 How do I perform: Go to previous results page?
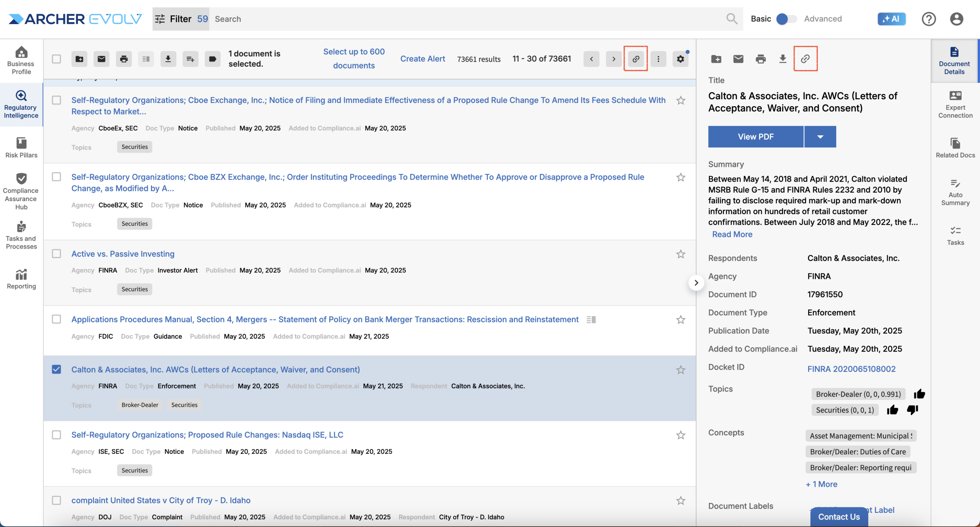click(x=591, y=59)
